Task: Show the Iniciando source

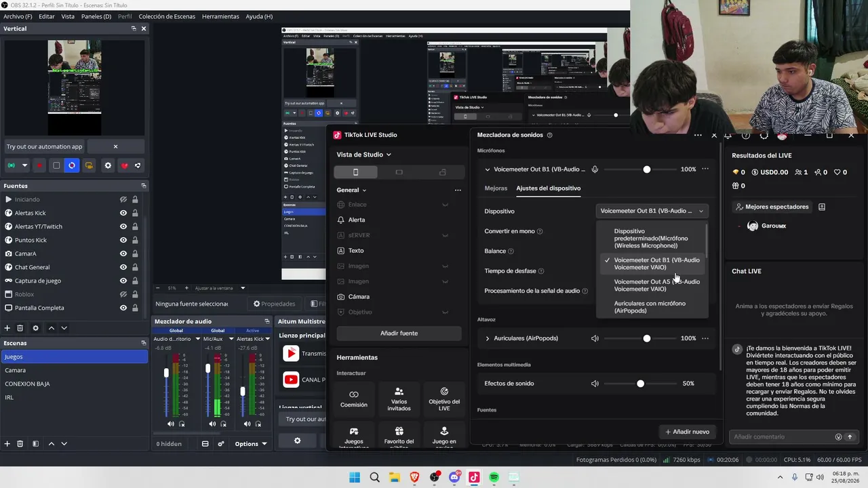Action: [123, 199]
